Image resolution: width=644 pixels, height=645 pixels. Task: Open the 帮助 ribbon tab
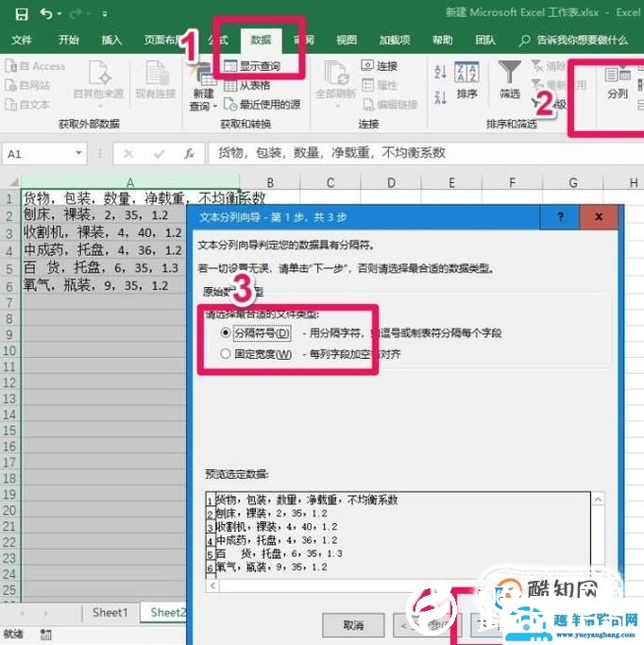(x=442, y=40)
